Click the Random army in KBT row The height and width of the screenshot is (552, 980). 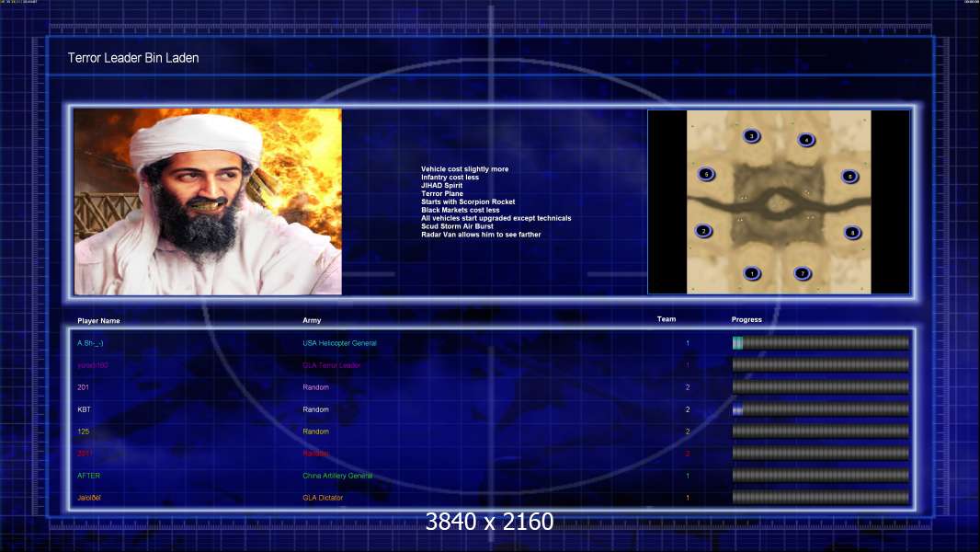coord(315,409)
